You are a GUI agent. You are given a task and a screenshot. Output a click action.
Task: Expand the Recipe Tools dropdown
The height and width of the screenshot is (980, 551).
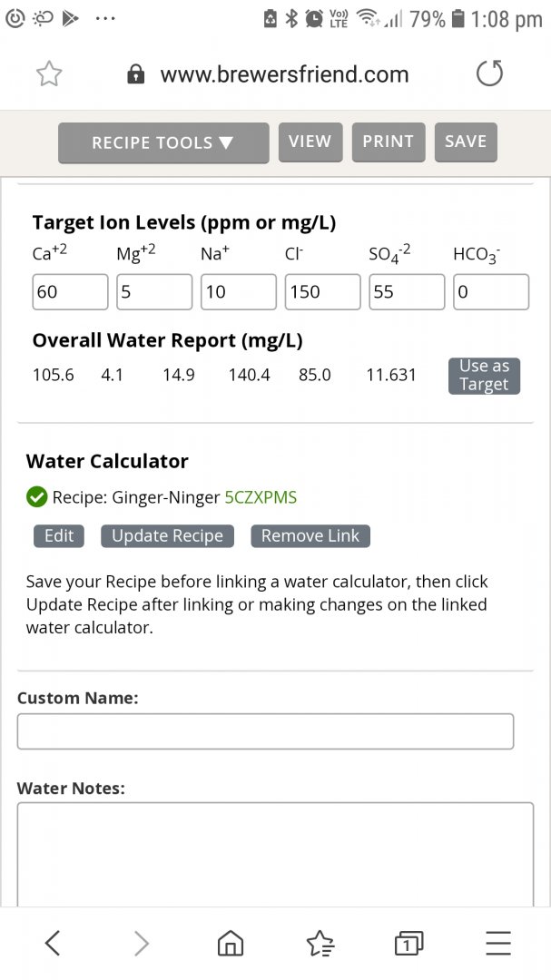163,142
